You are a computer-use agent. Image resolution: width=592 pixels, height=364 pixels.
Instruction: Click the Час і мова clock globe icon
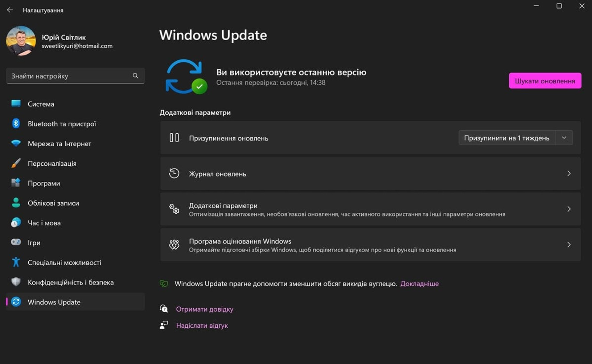[x=16, y=222]
